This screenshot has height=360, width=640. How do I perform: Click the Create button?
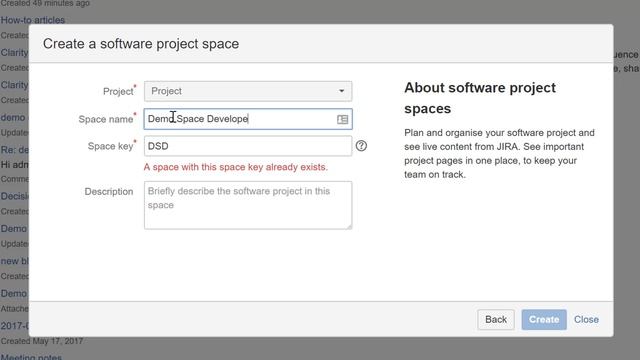pyautogui.click(x=544, y=320)
